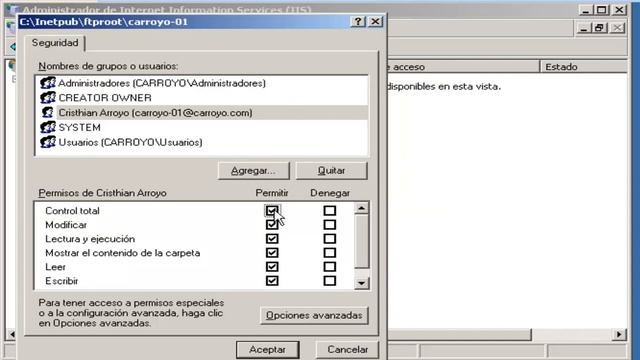
Task: Check Denegar for Mostrar el contenido de la carpeta
Action: (330, 253)
